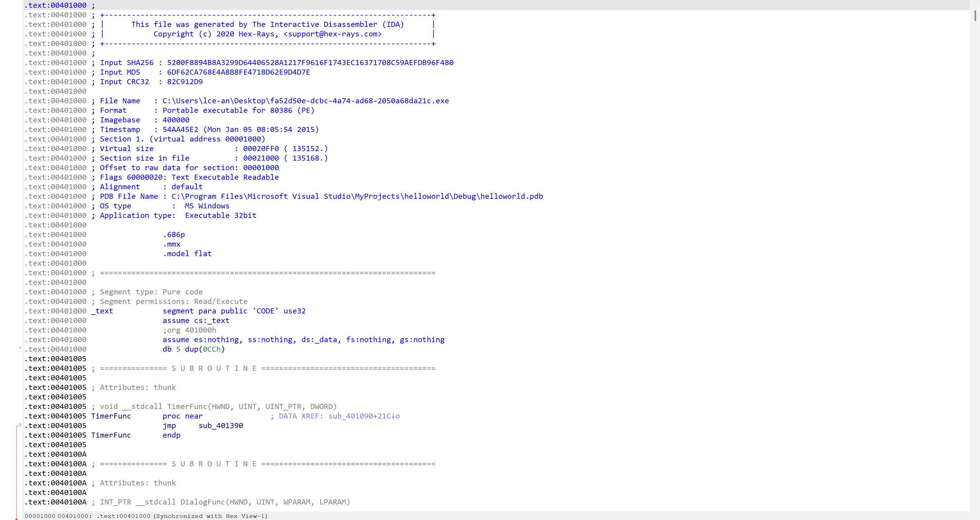
Task: Click file offset 00001000 in status bar
Action: [x=40, y=516]
